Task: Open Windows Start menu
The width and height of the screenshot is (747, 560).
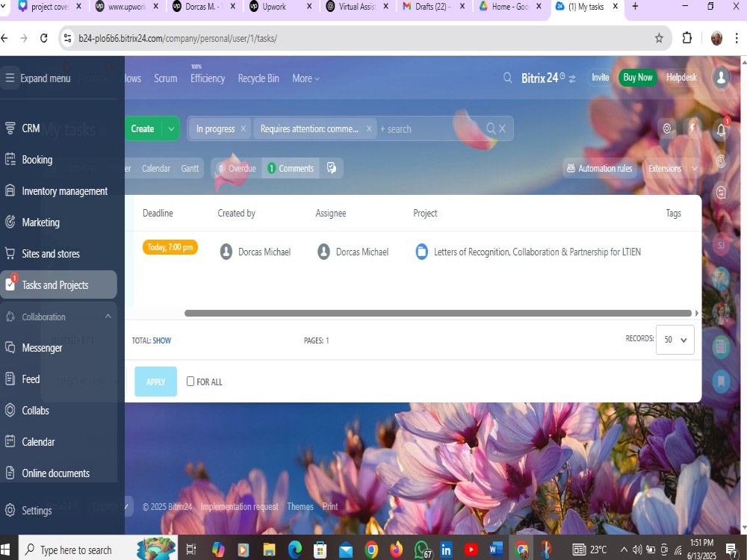Action: [6, 550]
